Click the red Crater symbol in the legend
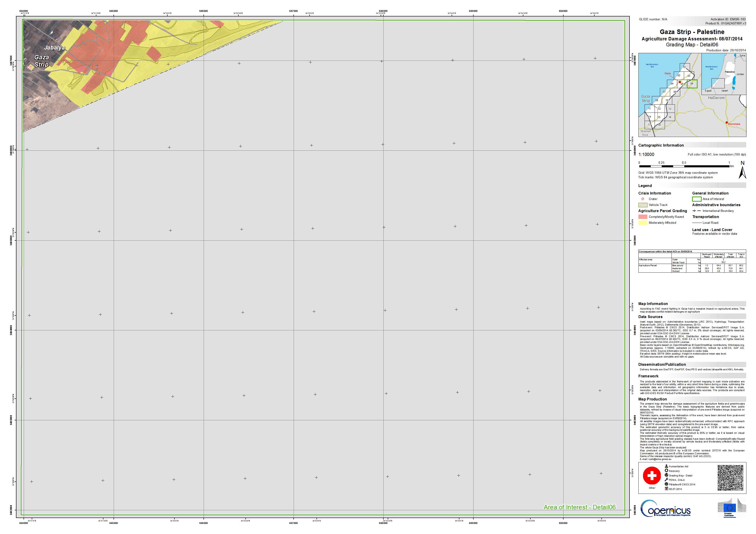The image size is (756, 534). tap(642, 199)
